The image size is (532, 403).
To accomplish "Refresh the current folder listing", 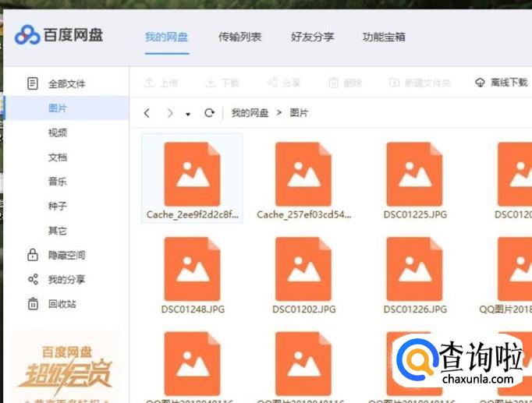I will coord(209,113).
